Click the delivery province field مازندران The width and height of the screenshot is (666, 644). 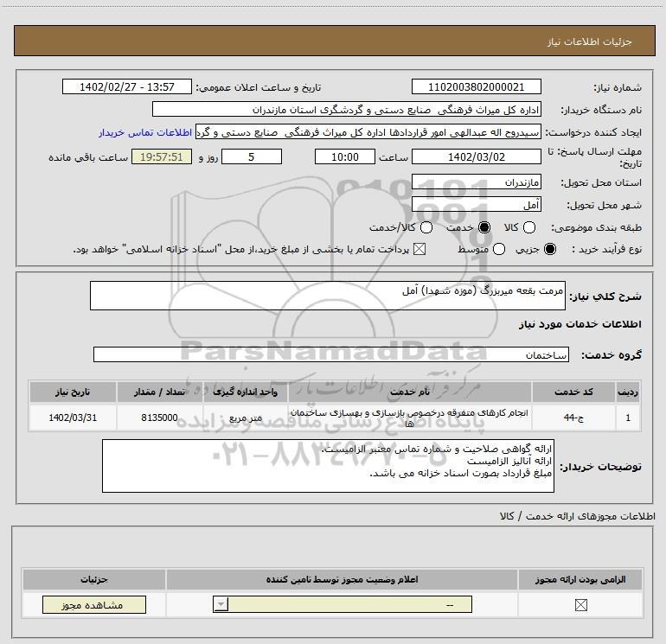[476, 182]
